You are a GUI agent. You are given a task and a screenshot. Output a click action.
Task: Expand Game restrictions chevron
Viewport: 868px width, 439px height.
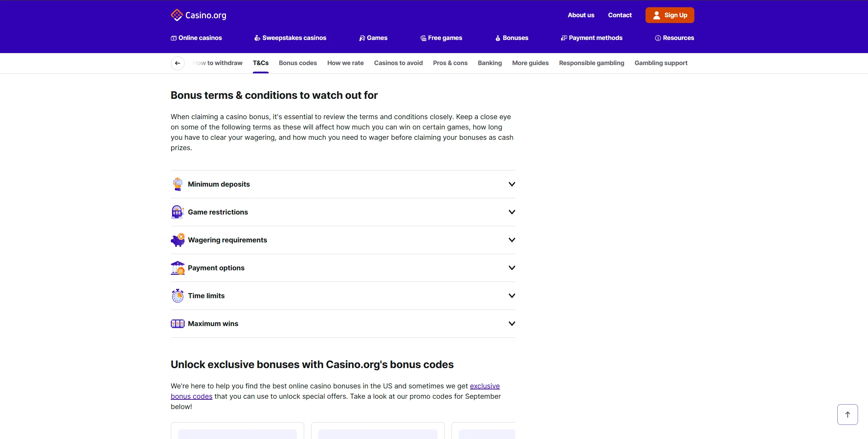512,212
